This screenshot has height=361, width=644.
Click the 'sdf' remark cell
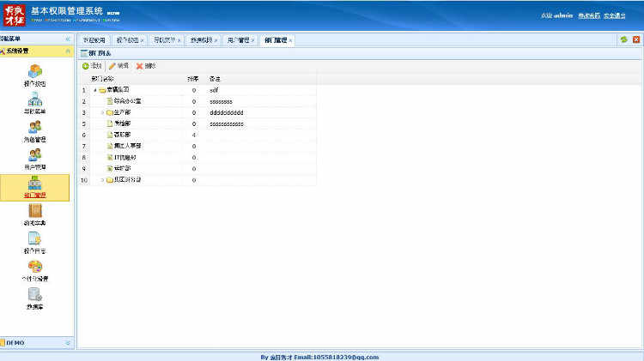click(214, 90)
